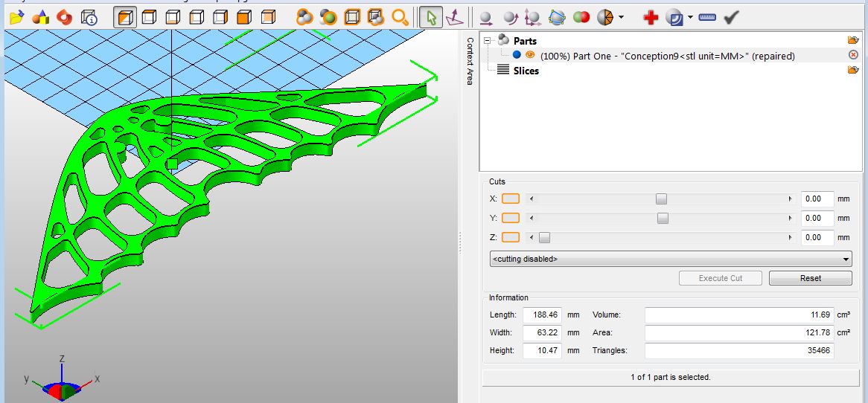Image resolution: width=868 pixels, height=403 pixels.
Task: Click the analysis sphere icon
Action: tap(674, 18)
